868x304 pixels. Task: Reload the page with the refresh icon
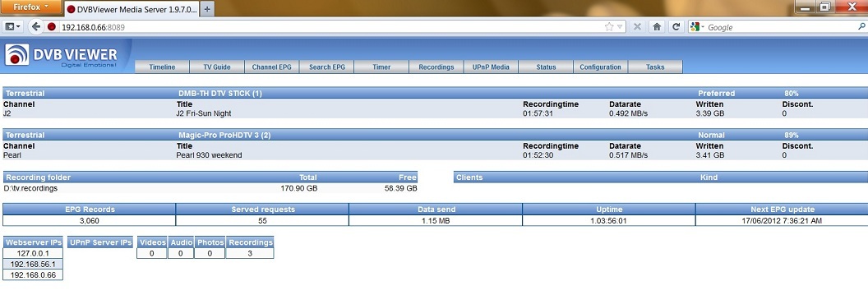(x=676, y=26)
